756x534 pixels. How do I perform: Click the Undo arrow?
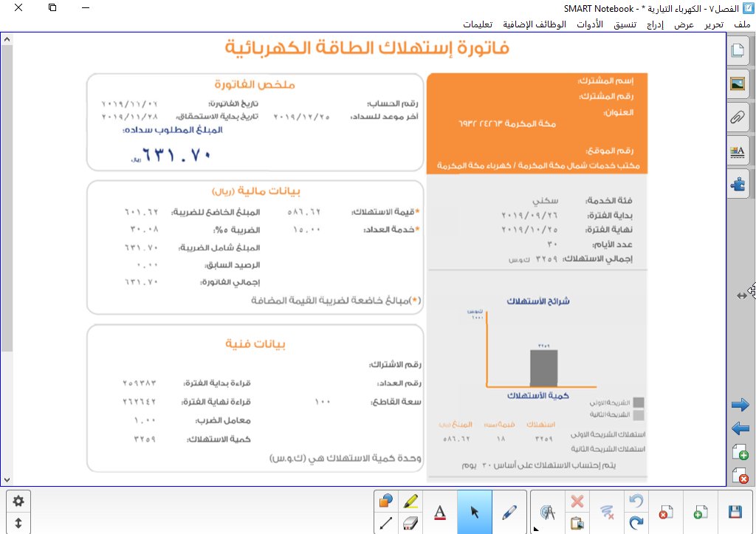(x=636, y=502)
